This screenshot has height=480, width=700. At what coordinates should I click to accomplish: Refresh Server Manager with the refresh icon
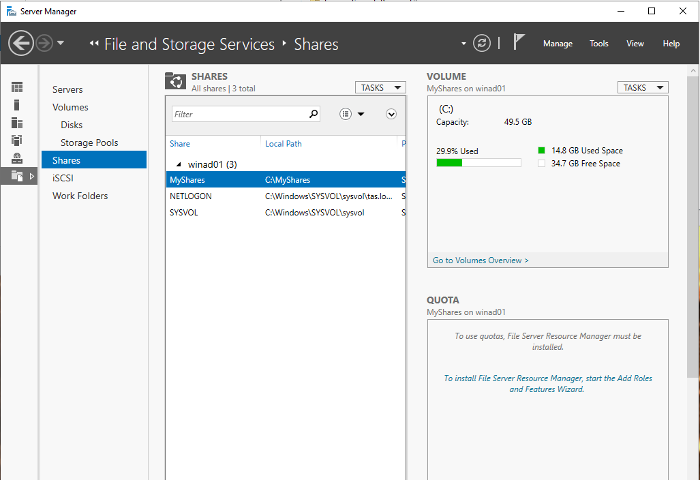[x=483, y=43]
